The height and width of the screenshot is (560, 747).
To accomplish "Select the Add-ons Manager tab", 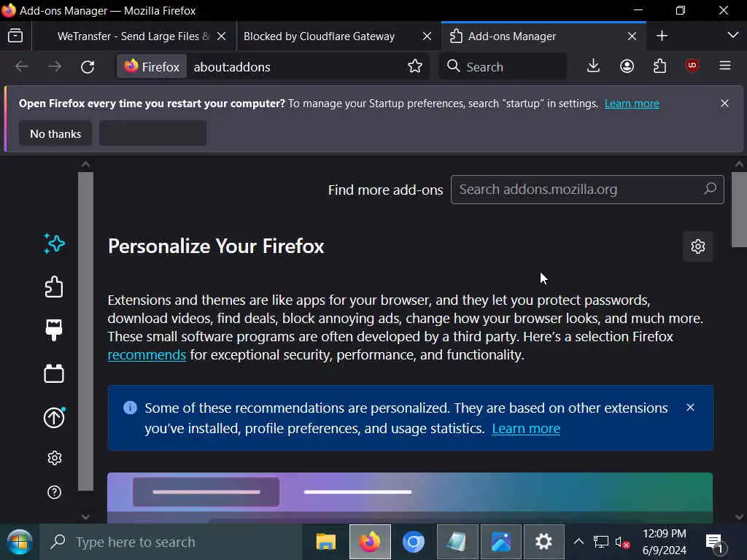I will 543,36.
